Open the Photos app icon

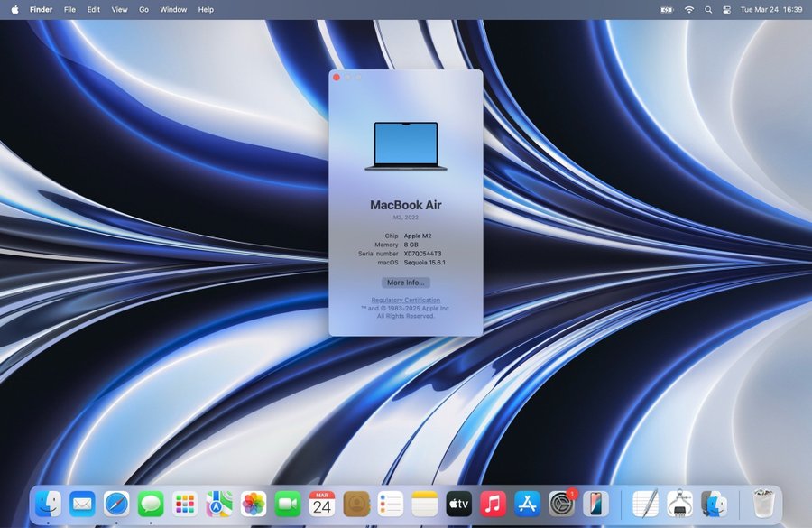(x=254, y=504)
